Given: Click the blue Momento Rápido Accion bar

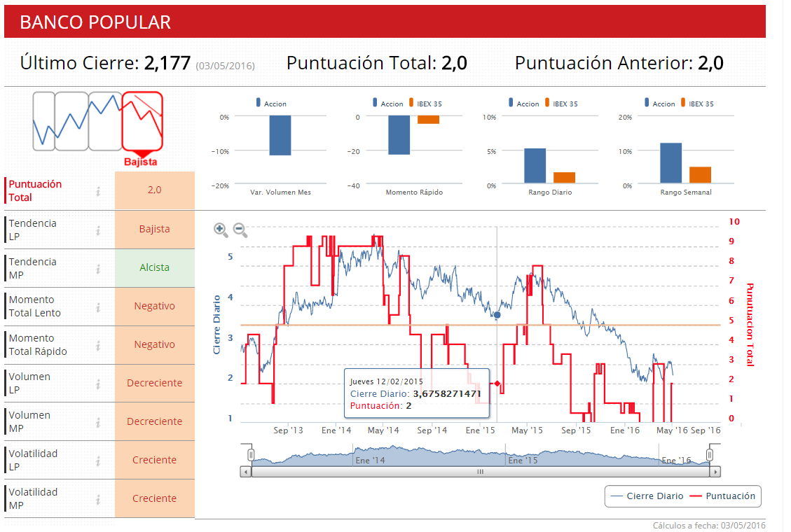Looking at the screenshot, I should point(399,135).
